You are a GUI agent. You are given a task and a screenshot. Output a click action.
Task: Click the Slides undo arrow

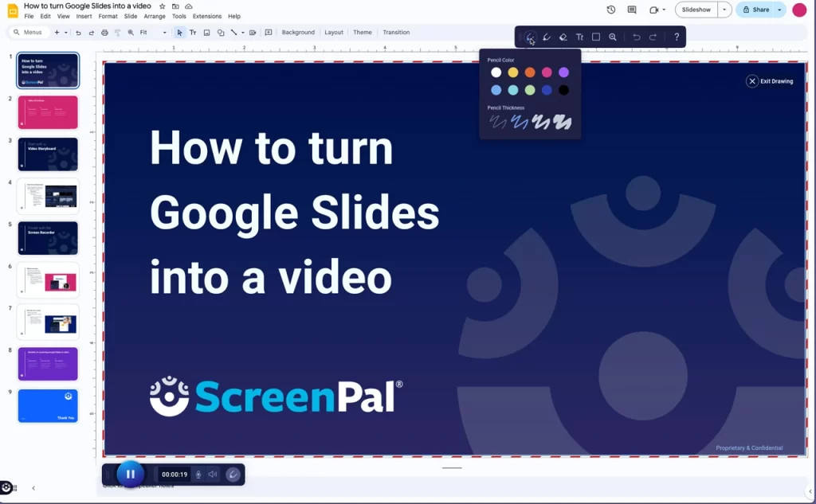tap(78, 33)
